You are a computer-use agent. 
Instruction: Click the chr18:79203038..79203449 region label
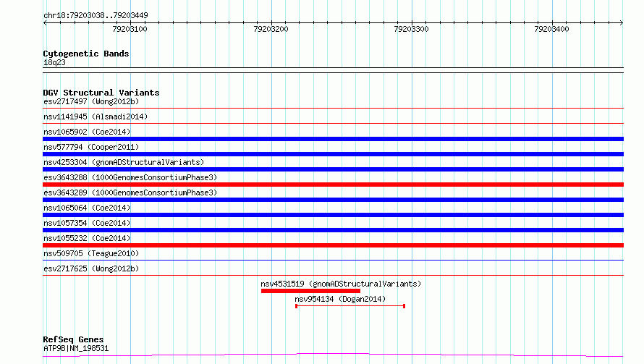coord(96,15)
